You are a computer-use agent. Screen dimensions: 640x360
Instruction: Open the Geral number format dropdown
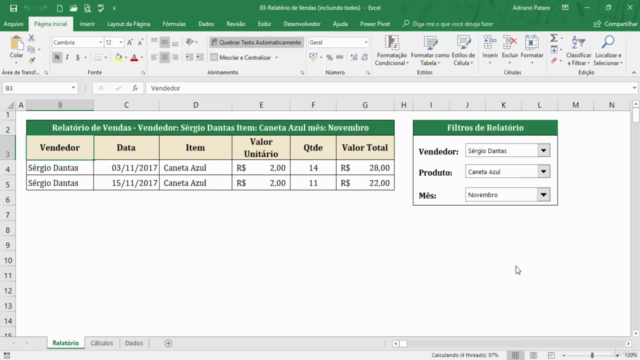pyautogui.click(x=366, y=42)
